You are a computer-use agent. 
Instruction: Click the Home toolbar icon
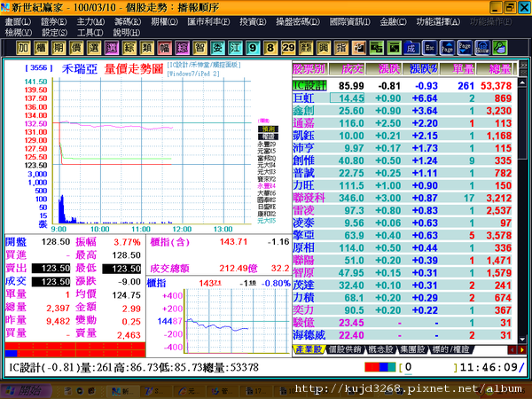(x=482, y=48)
